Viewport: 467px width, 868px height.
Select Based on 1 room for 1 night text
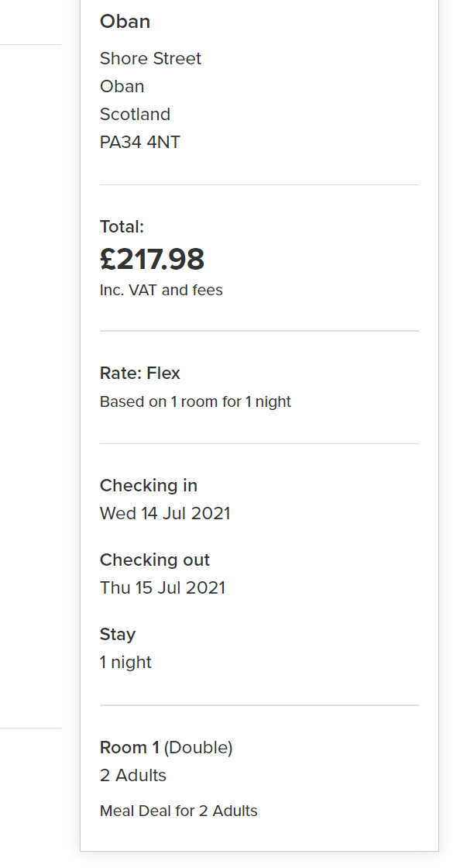click(195, 402)
